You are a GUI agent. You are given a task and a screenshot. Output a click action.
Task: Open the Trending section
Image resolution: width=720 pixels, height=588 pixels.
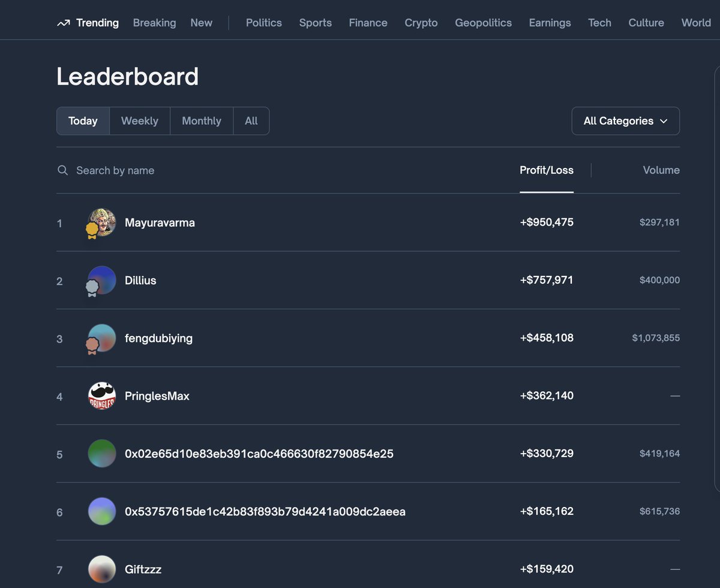pos(88,23)
